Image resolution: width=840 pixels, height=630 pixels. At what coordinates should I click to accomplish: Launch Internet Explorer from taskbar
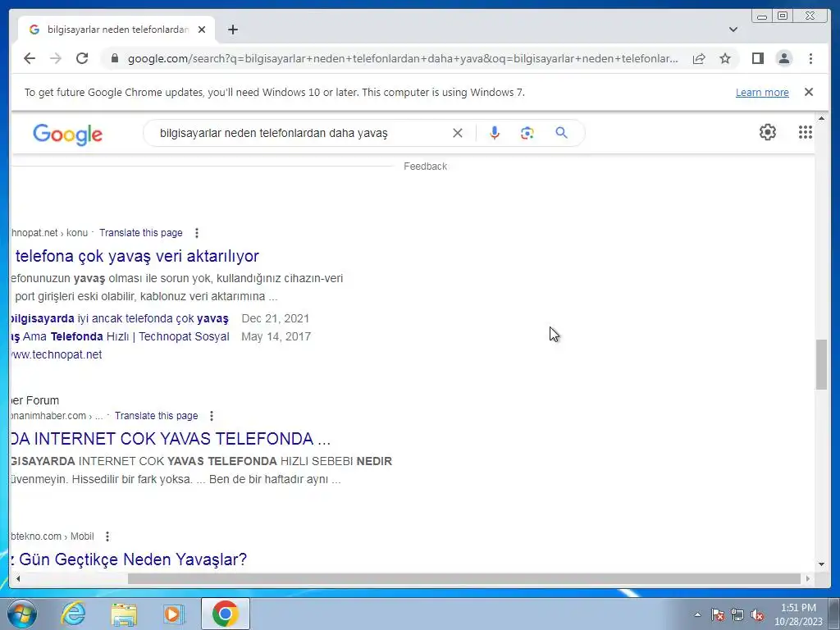(x=73, y=614)
